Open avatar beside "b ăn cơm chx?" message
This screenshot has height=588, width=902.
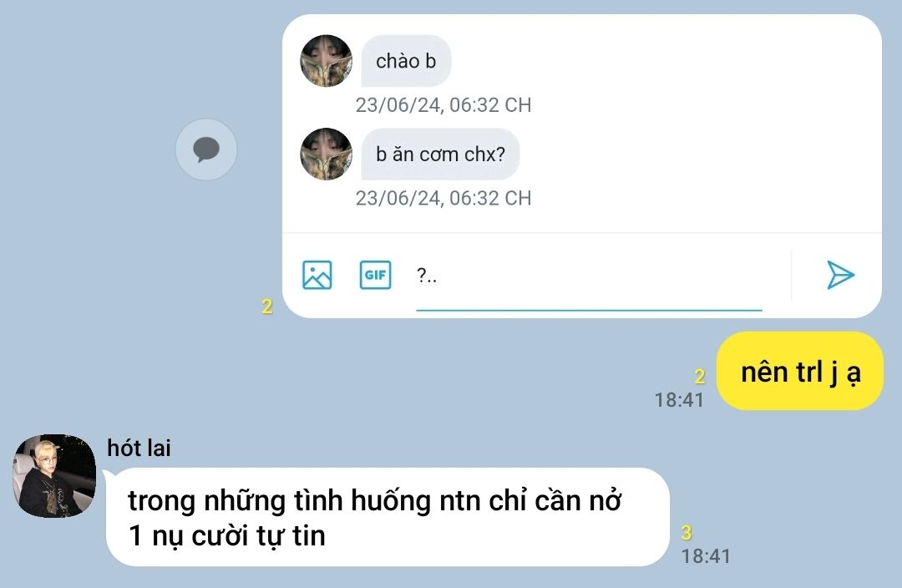pyautogui.click(x=327, y=155)
